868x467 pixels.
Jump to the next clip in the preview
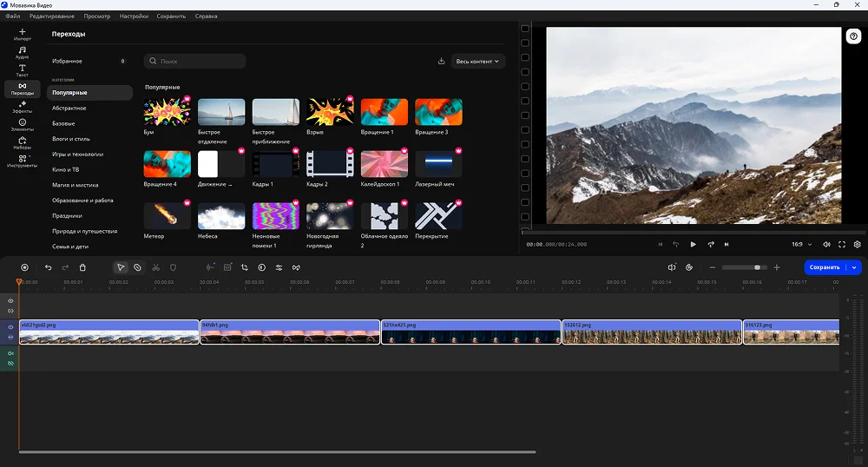point(727,244)
